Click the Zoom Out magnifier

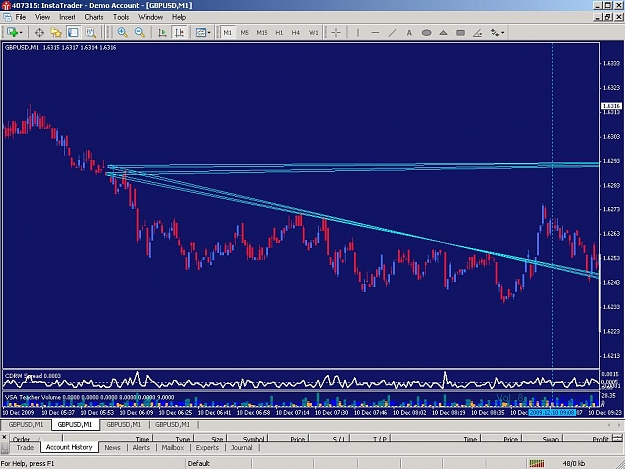pyautogui.click(x=140, y=33)
